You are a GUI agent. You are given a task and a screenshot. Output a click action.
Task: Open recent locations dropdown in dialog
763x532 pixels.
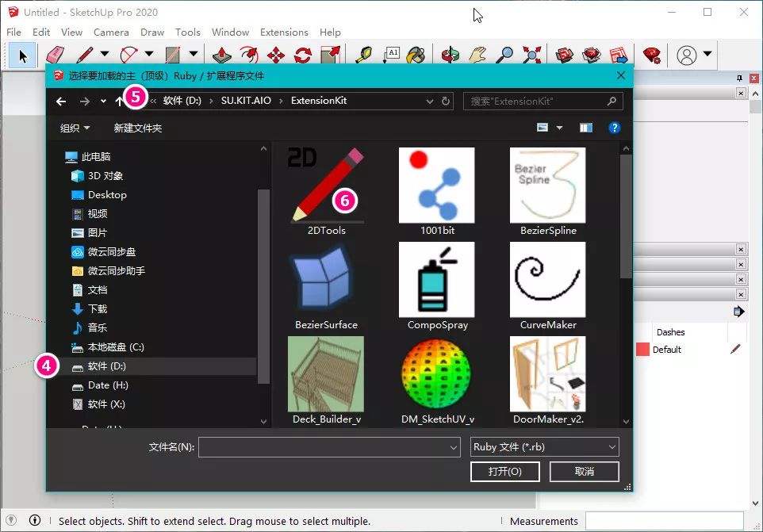(x=103, y=101)
